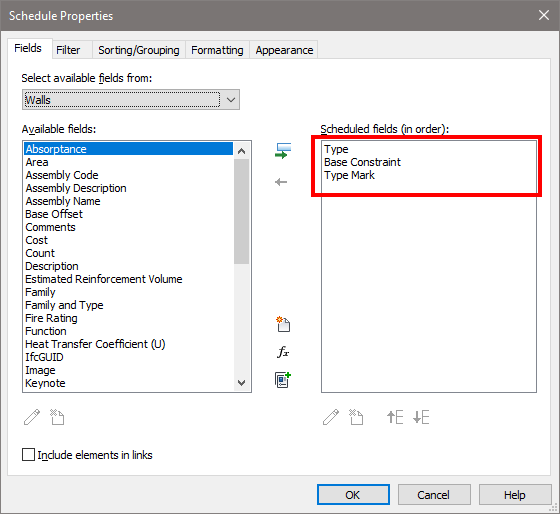This screenshot has width=560, height=514.
Task: Click the Available fields scroll down arrow
Action: point(241,383)
